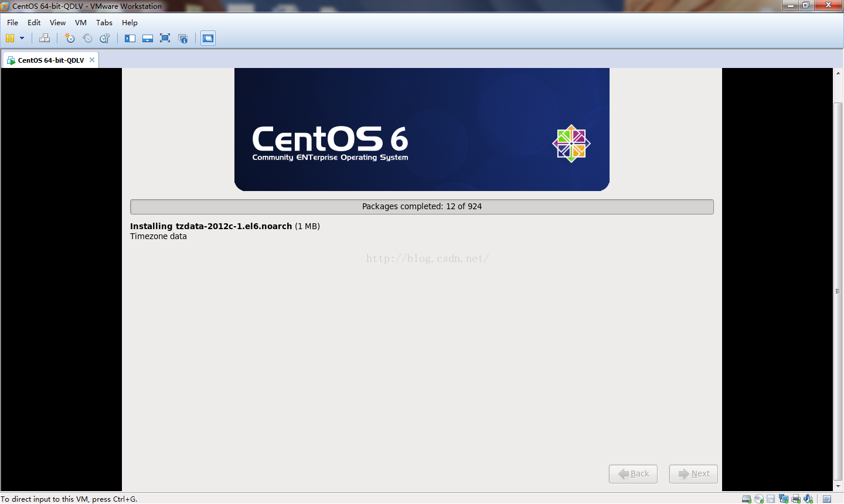Restore down the VMware Workstation window
The width and height of the screenshot is (844, 504).
(x=806, y=5)
